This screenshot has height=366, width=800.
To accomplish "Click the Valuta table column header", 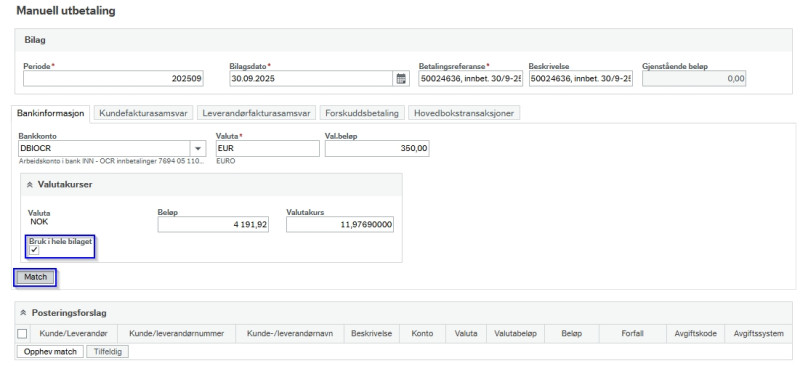I will coord(466,333).
